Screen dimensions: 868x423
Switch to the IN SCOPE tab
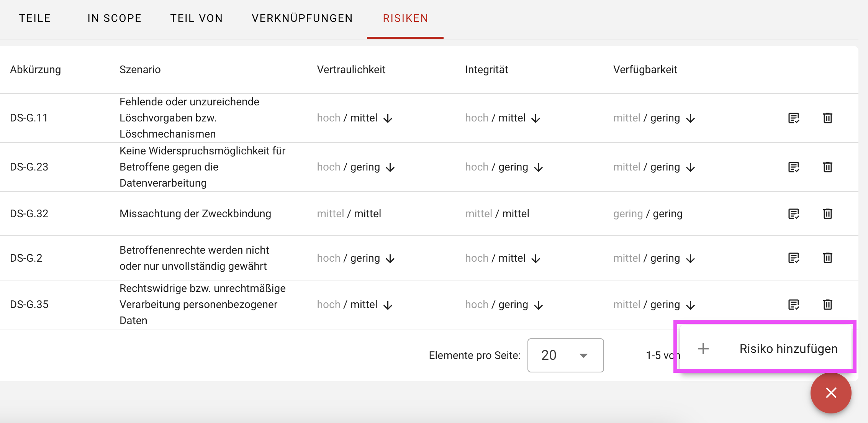[115, 18]
